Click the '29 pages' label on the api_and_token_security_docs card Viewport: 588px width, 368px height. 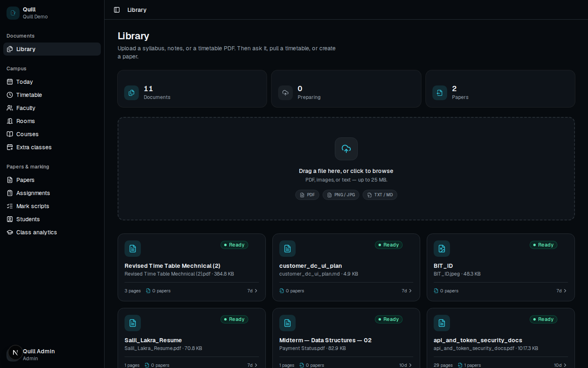click(x=443, y=365)
